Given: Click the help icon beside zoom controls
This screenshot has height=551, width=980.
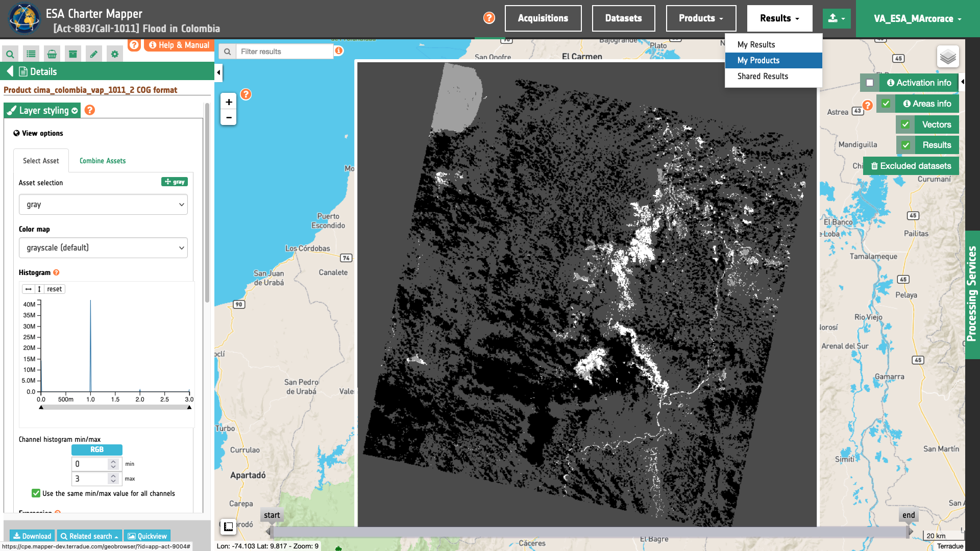Looking at the screenshot, I should click(x=246, y=94).
